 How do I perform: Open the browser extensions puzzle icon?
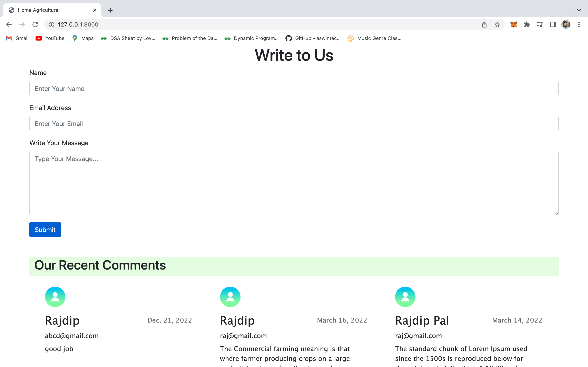click(527, 24)
